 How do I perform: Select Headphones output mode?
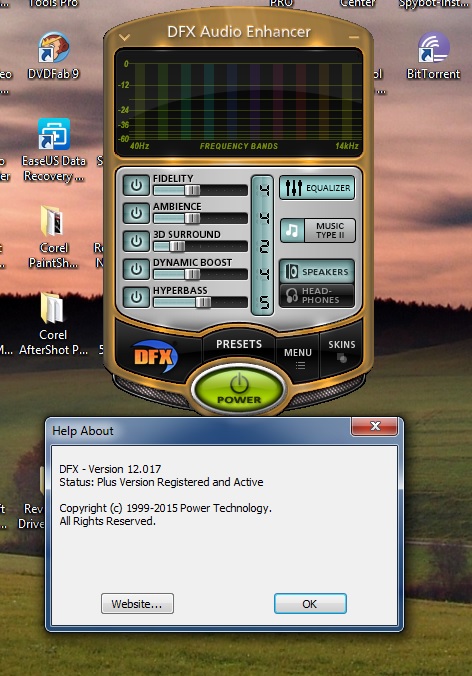tap(317, 295)
